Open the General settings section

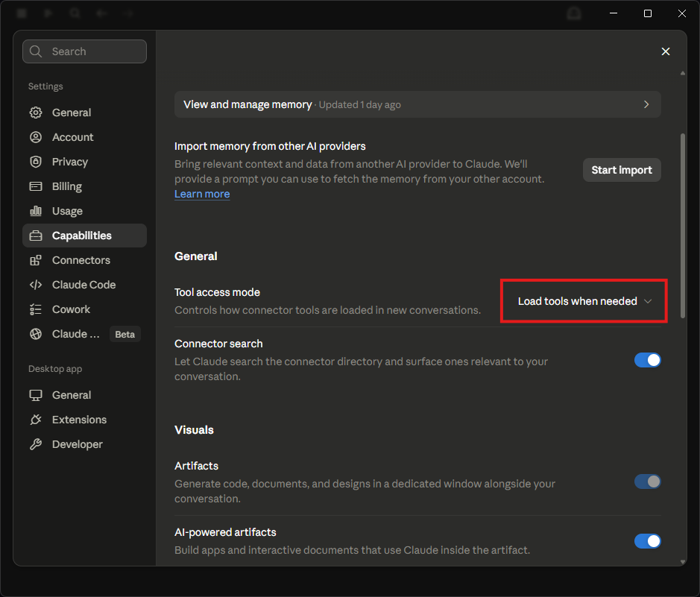click(x=84, y=113)
